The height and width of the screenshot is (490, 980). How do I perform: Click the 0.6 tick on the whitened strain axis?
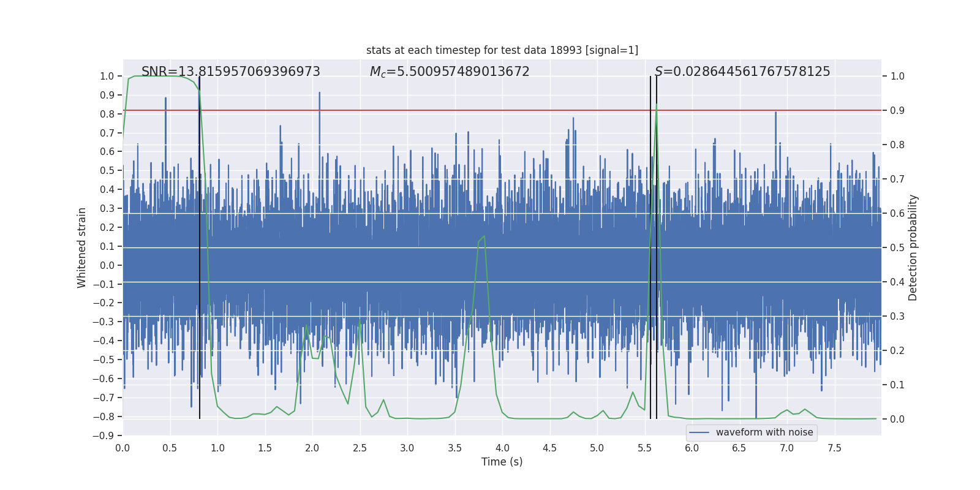tap(107, 152)
